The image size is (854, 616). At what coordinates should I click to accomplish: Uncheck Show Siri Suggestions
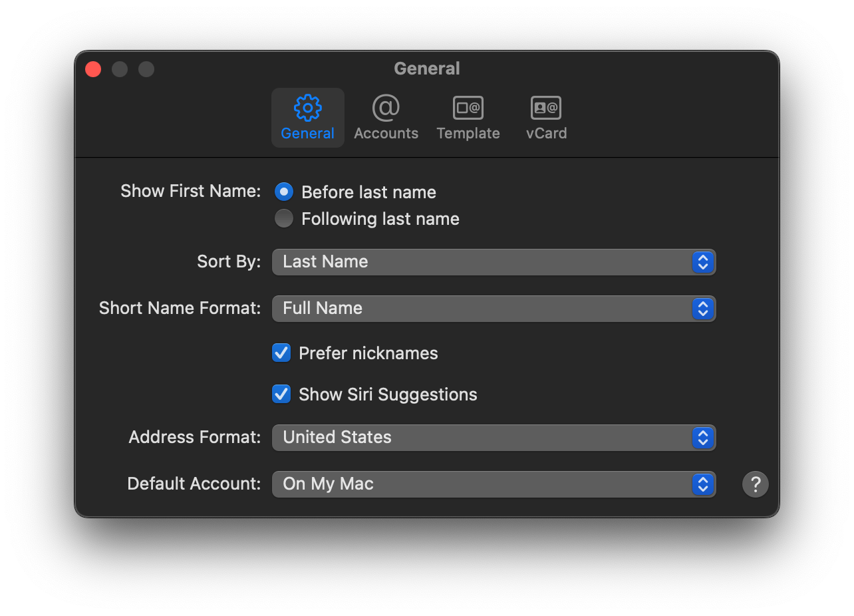click(281, 394)
